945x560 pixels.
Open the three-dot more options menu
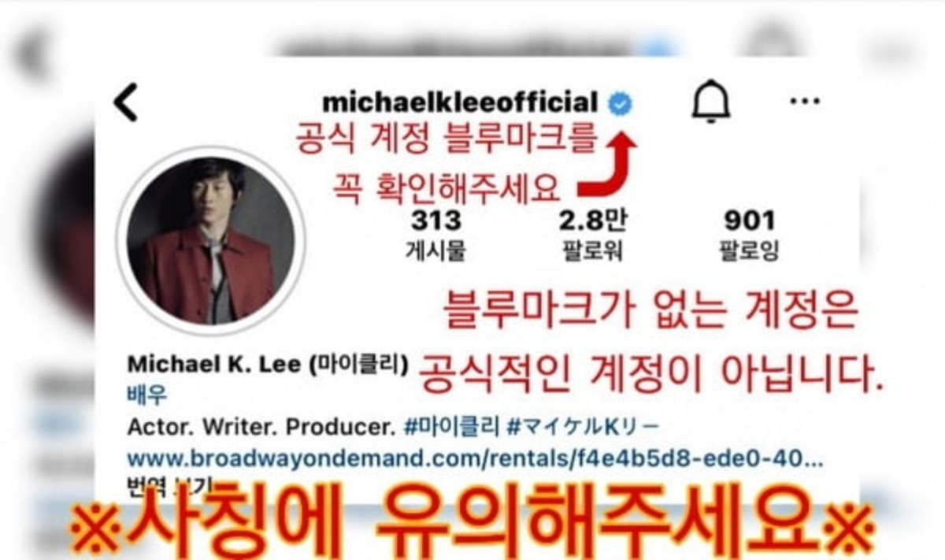pyautogui.click(x=804, y=102)
